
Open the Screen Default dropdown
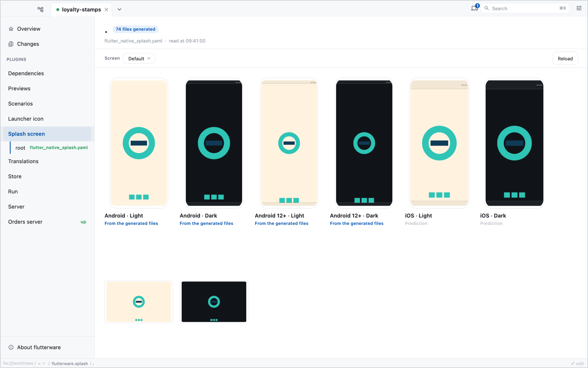(139, 59)
